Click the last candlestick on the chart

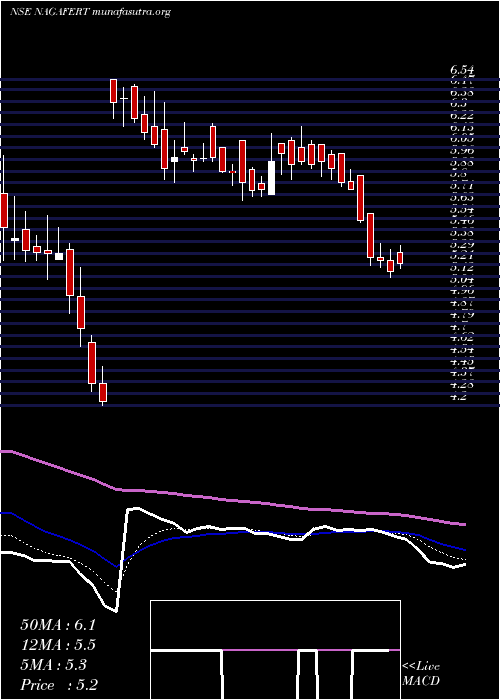[x=400, y=258]
